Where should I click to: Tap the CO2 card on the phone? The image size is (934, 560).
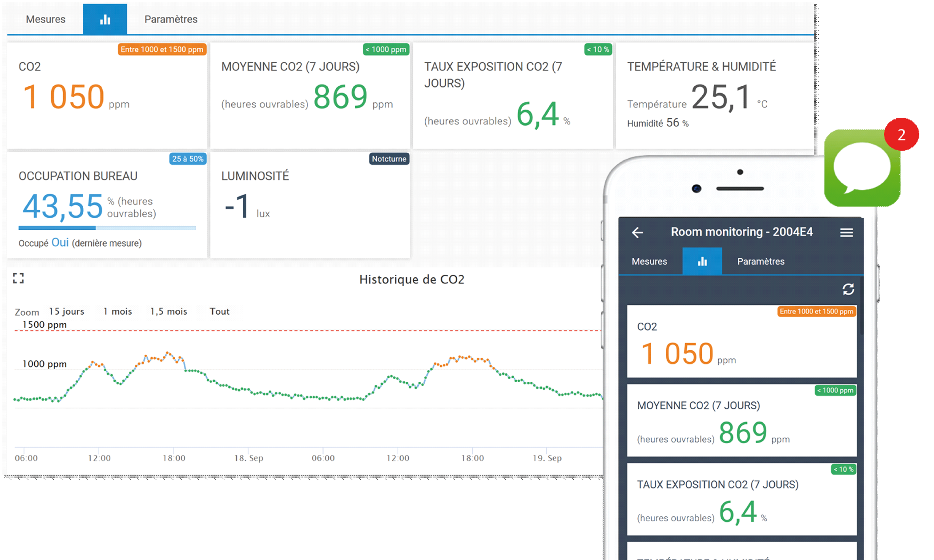(x=742, y=341)
